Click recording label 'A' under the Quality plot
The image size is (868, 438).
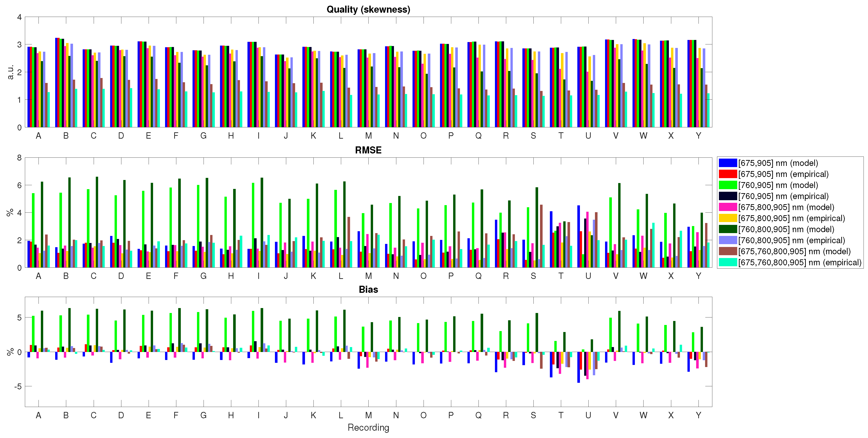(39, 136)
